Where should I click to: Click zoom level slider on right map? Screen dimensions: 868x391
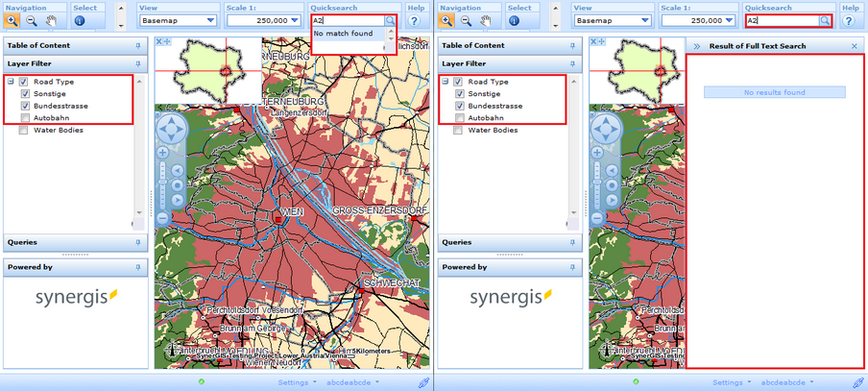(x=597, y=182)
